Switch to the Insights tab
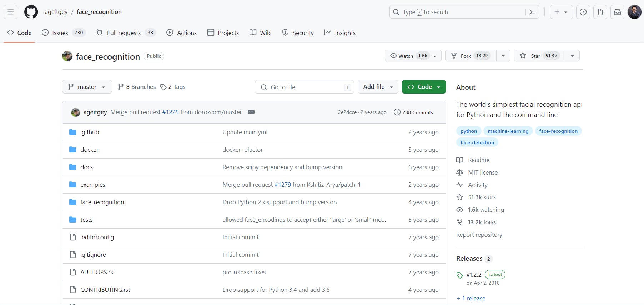644x305 pixels. pos(340,33)
